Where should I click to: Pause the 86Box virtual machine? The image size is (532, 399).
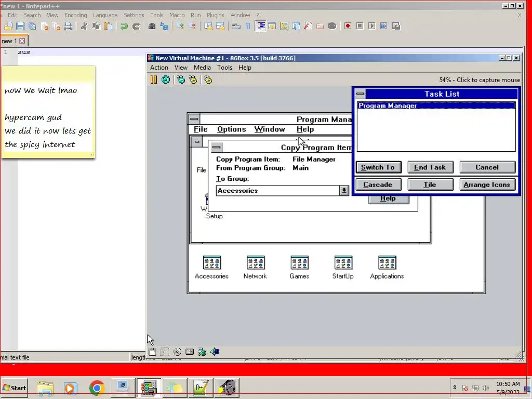tap(154, 79)
